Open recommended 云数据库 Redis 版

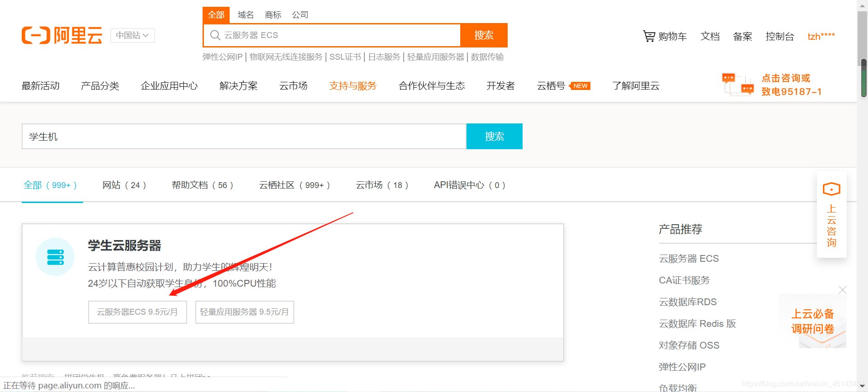coord(697,324)
